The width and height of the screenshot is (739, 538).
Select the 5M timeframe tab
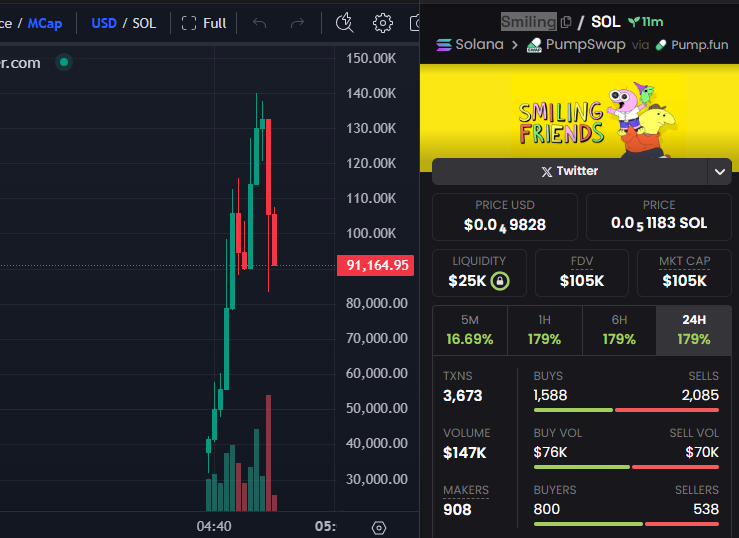(x=470, y=330)
